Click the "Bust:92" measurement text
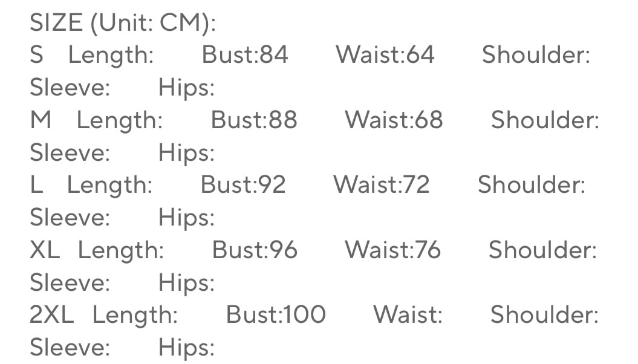This screenshot has width=638, height=364. 243,185
